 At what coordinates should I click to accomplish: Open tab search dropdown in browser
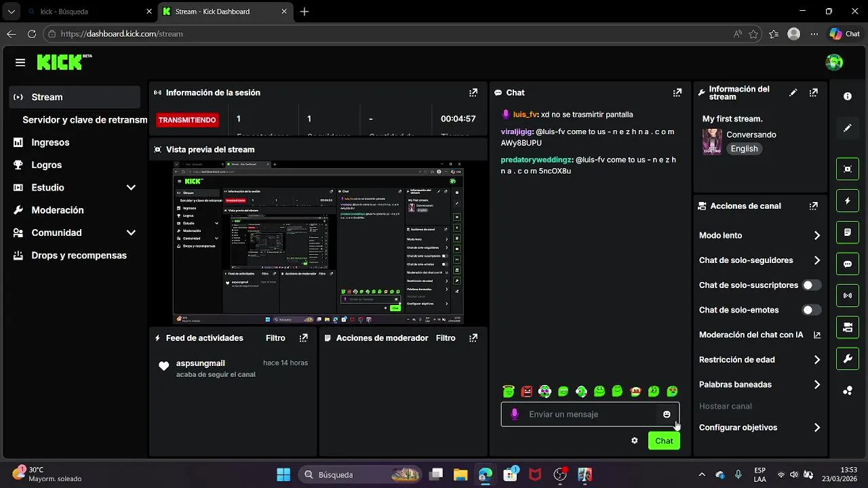pyautogui.click(x=11, y=12)
